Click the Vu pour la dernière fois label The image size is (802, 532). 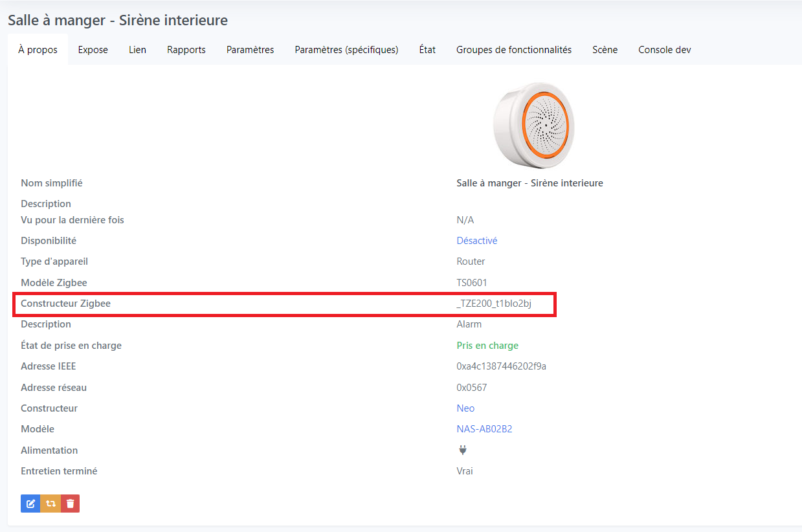point(72,220)
